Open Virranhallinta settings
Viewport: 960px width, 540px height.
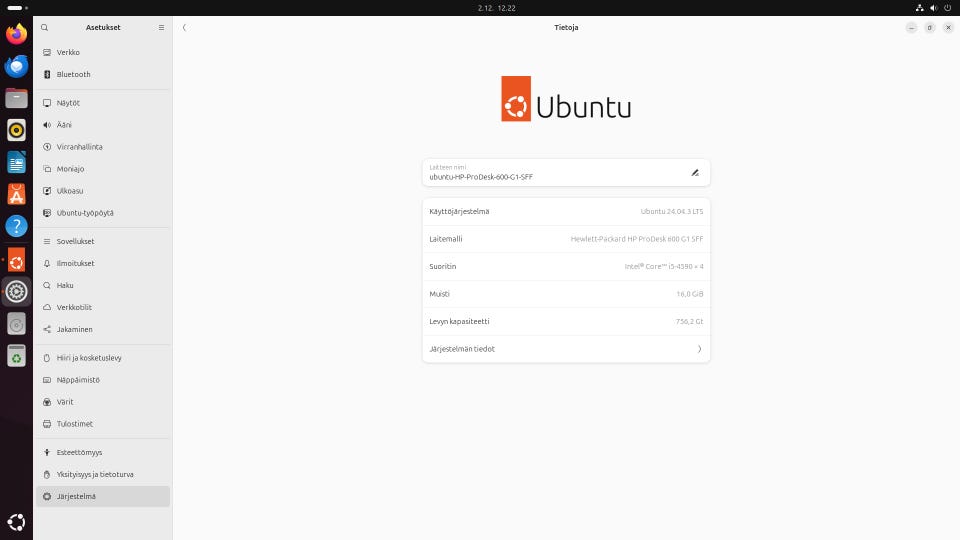(103, 147)
